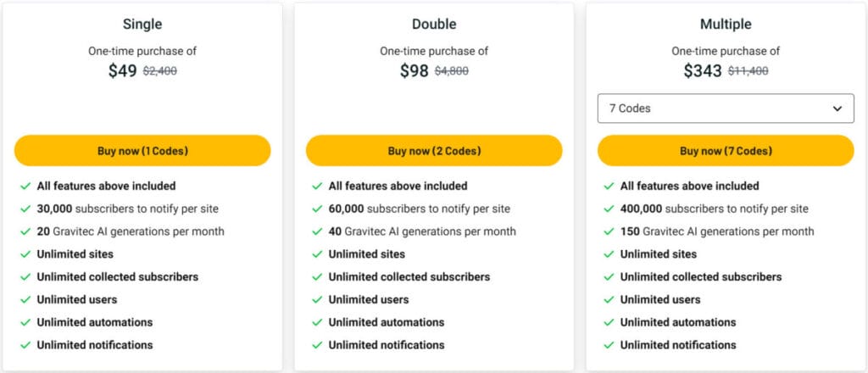The width and height of the screenshot is (868, 373).
Task: Click checkmark by Unlimited automations in Multiple plan
Action: (609, 323)
